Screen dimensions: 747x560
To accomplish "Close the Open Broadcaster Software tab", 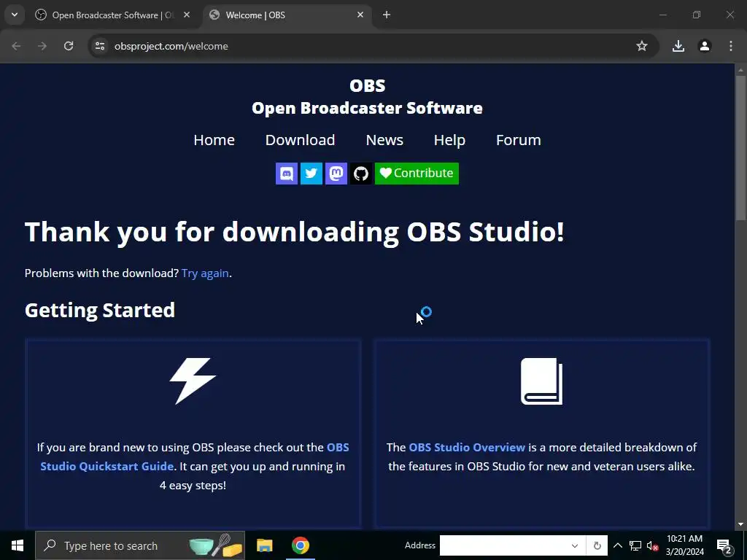I will pyautogui.click(x=187, y=15).
